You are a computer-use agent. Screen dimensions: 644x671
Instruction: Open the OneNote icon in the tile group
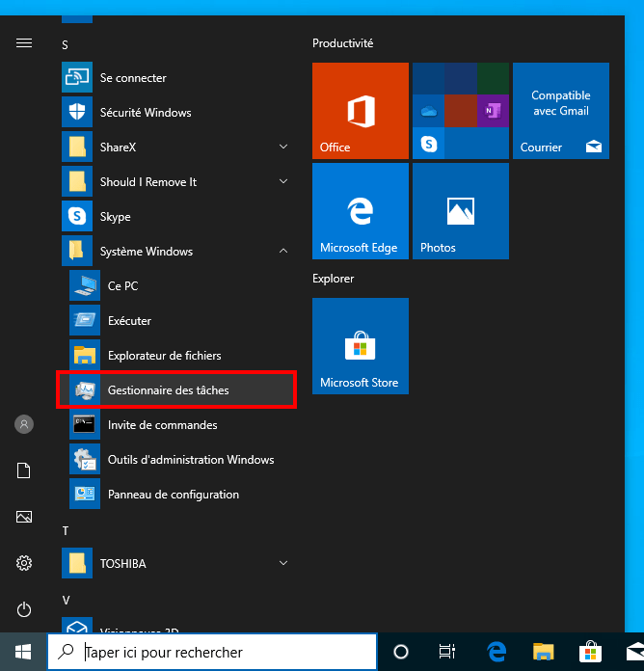click(x=493, y=111)
